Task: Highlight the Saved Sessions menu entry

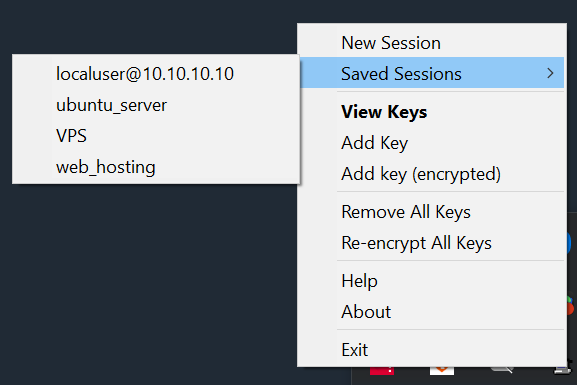Action: coord(432,73)
